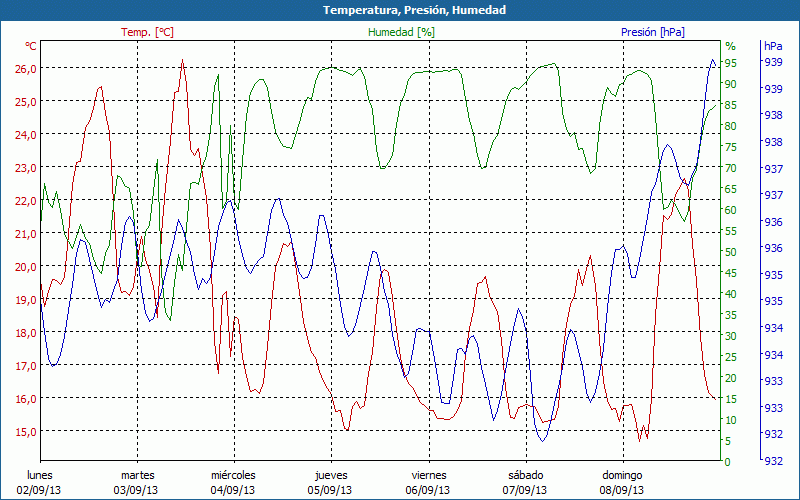The image size is (800, 500).
Task: Click the green '%' axis unit label
Action: (x=730, y=46)
